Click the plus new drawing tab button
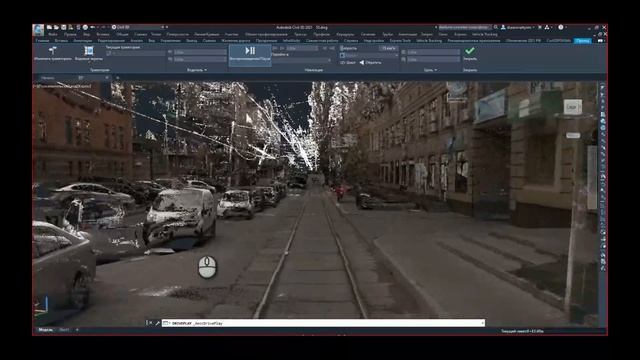 click(118, 78)
